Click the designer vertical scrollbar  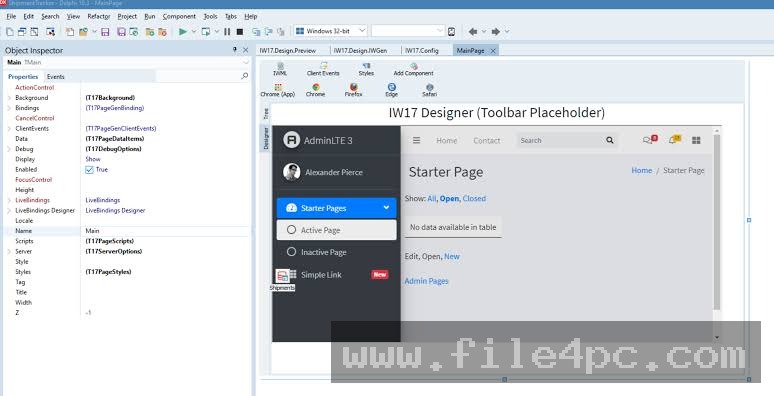coord(717,222)
